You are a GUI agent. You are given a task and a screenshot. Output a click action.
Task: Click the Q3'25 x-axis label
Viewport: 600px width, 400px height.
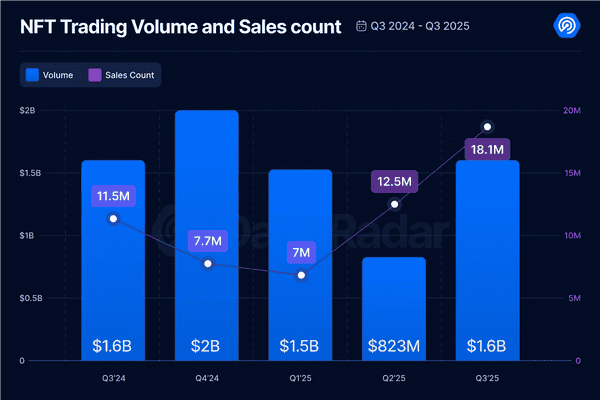tap(487, 380)
